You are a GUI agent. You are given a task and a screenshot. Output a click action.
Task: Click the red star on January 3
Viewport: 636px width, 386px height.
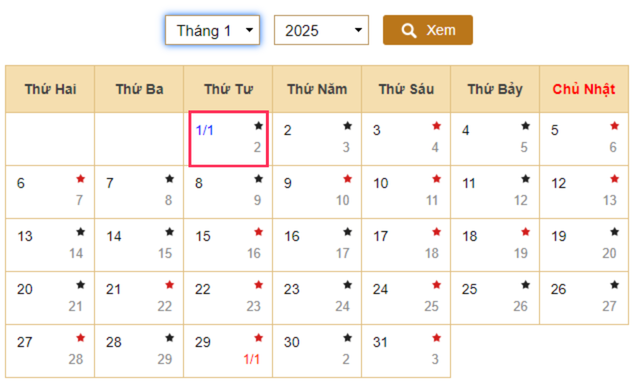(436, 126)
